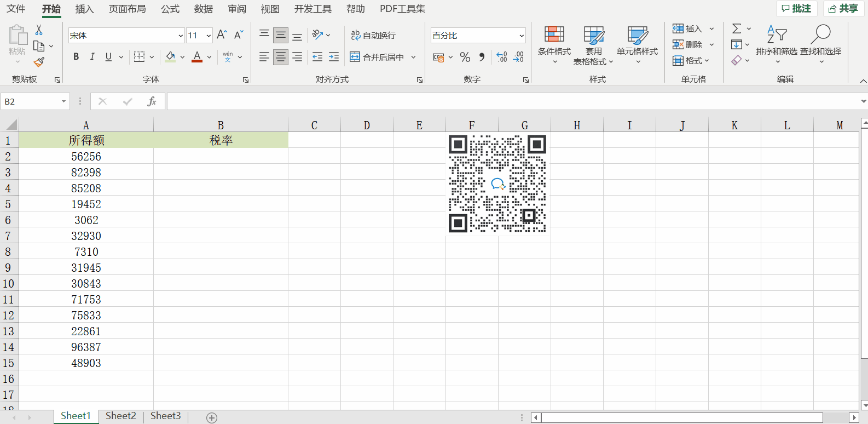
Task: Decrease font size with smaller A icon
Action: pyautogui.click(x=239, y=35)
